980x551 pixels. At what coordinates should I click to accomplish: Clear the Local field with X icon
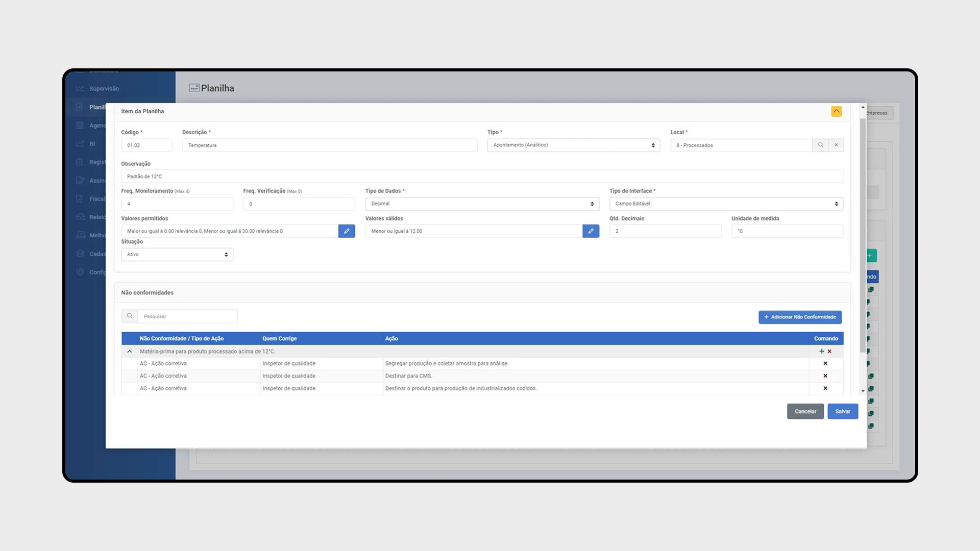click(x=836, y=145)
